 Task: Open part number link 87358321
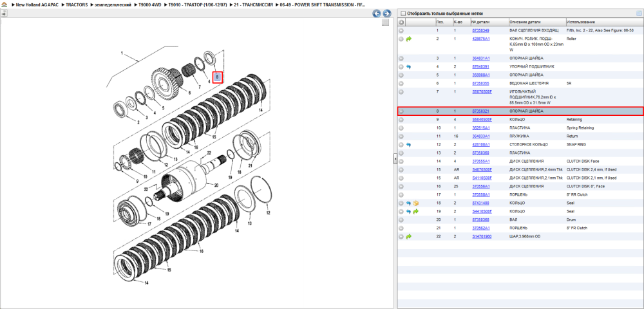pyautogui.click(x=480, y=111)
